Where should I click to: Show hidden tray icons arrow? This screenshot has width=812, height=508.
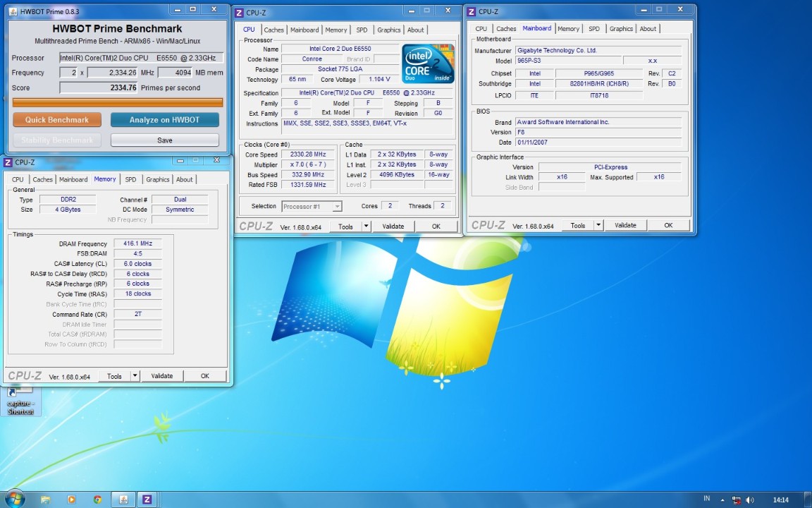click(722, 500)
